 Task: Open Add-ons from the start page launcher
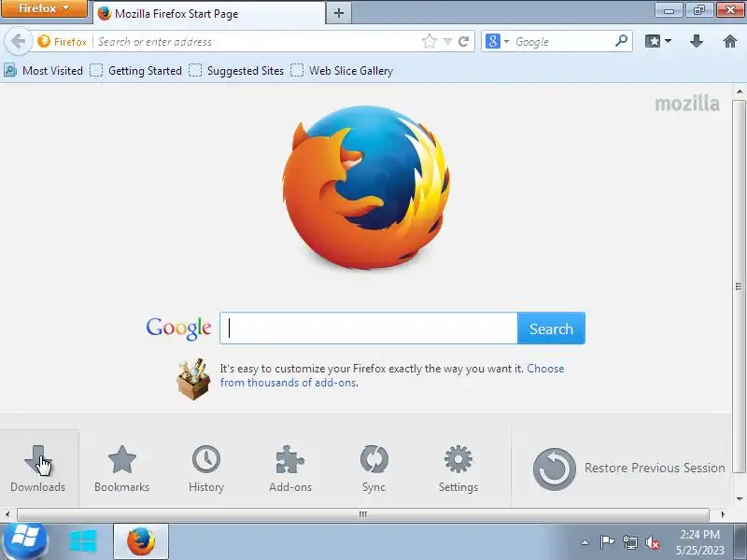click(x=290, y=469)
